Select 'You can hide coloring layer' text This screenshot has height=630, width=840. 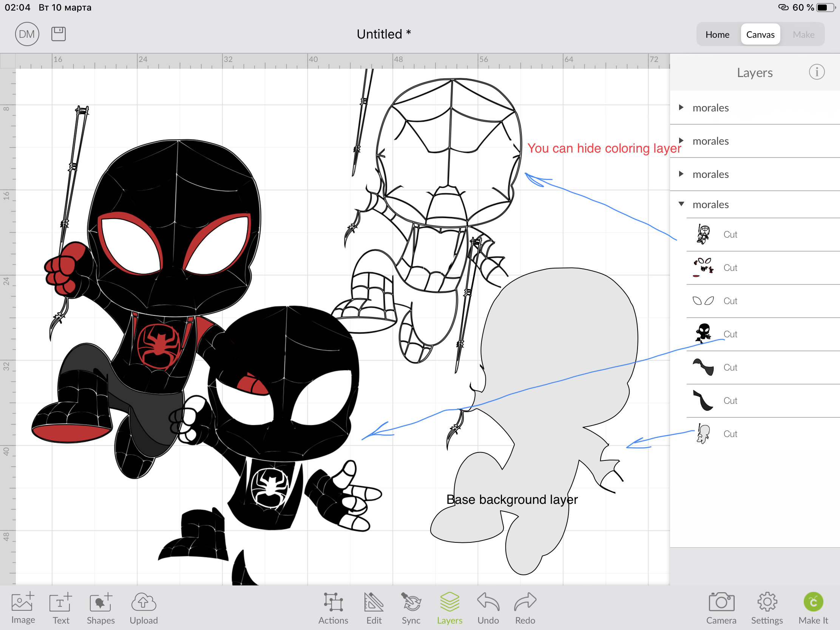604,148
